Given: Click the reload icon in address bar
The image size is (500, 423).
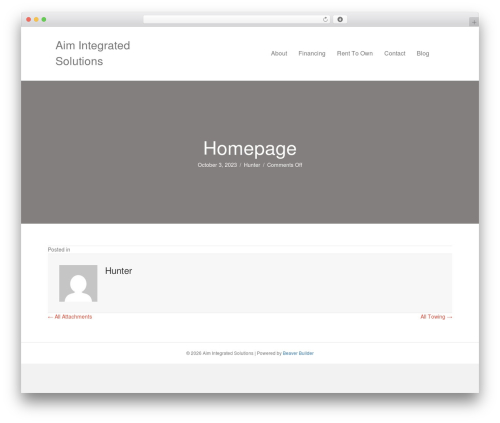Looking at the screenshot, I should coord(325,19).
